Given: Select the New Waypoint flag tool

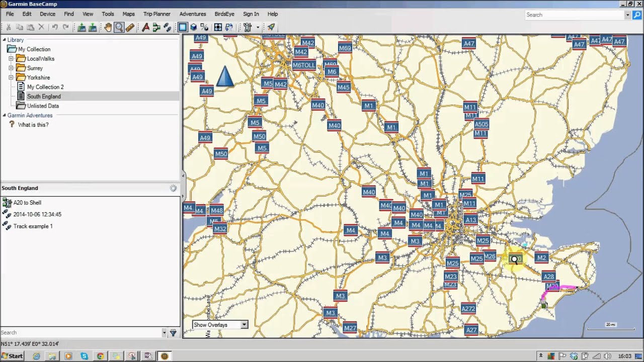Looking at the screenshot, I should coord(146,28).
